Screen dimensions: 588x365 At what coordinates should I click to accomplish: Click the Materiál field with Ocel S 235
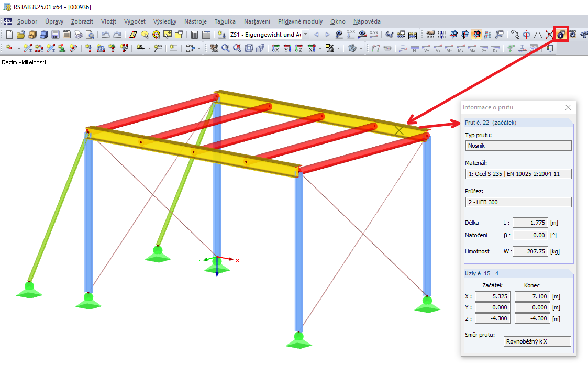(x=518, y=174)
